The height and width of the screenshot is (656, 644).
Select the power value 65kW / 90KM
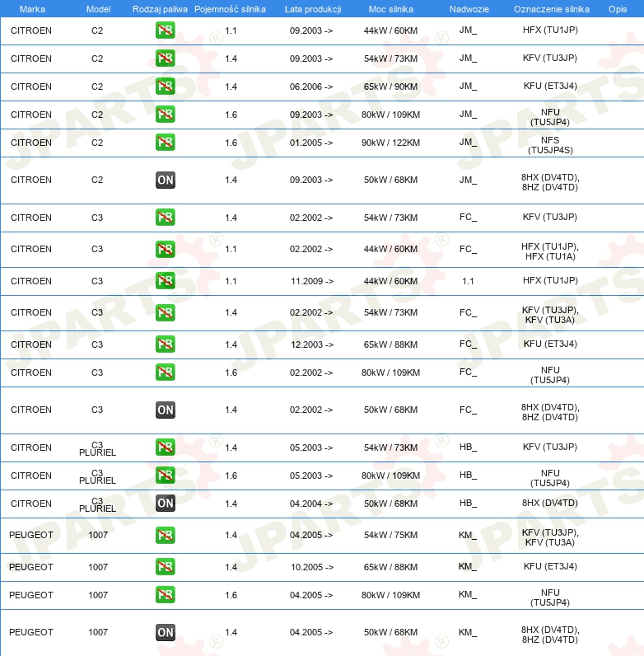point(390,87)
